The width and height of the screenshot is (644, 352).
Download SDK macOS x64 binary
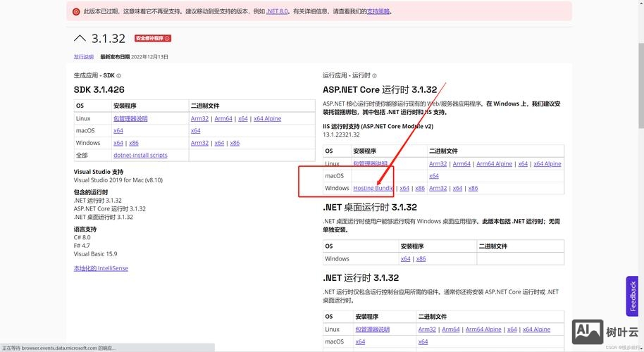tap(195, 131)
